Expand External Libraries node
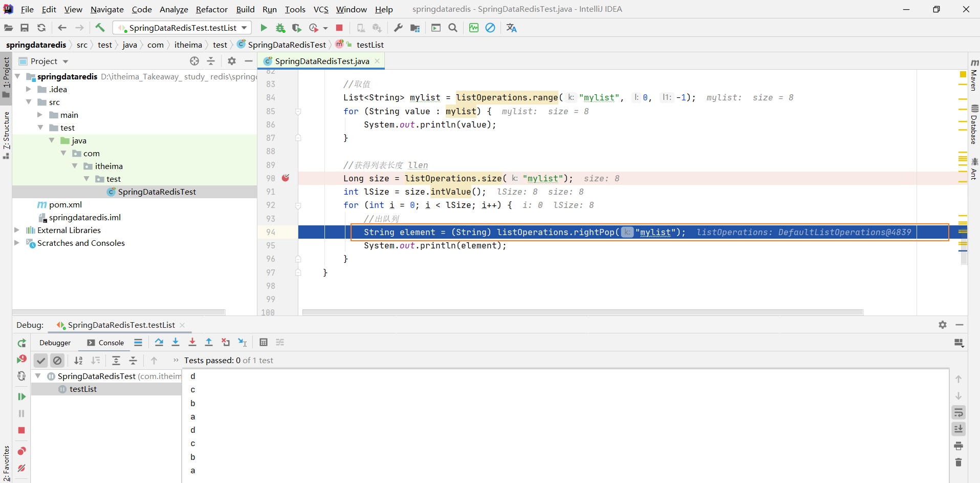 click(17, 230)
